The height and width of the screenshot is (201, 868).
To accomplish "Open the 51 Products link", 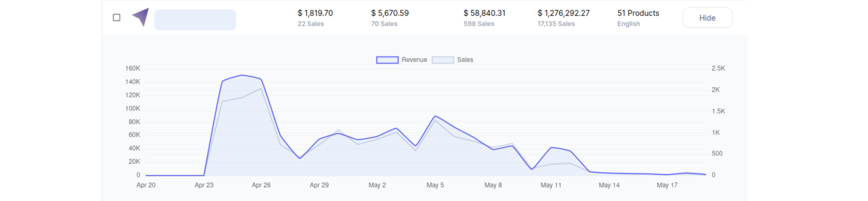I will 638,13.
